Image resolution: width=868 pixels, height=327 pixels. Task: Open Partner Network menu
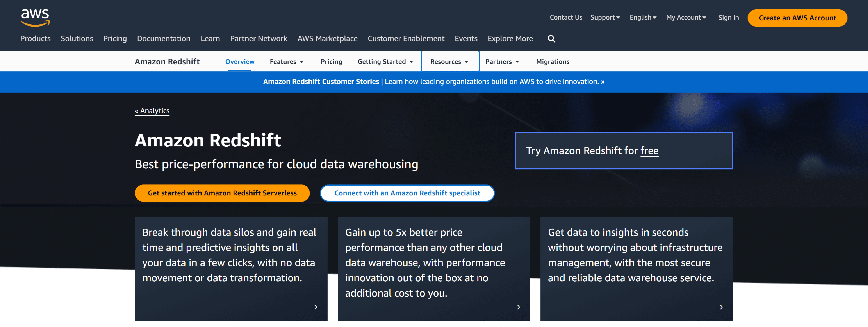(259, 39)
